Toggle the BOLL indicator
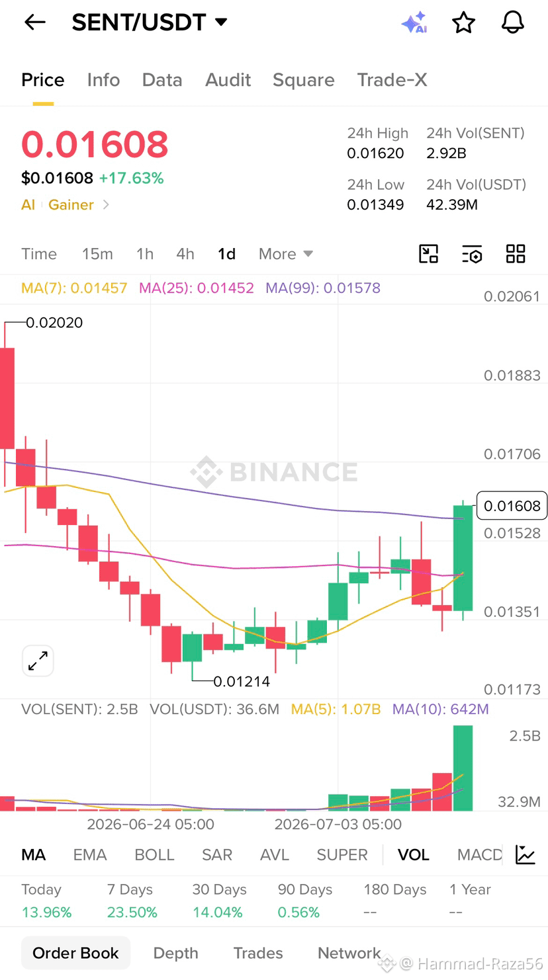Image resolution: width=548 pixels, height=980 pixels. tap(154, 855)
